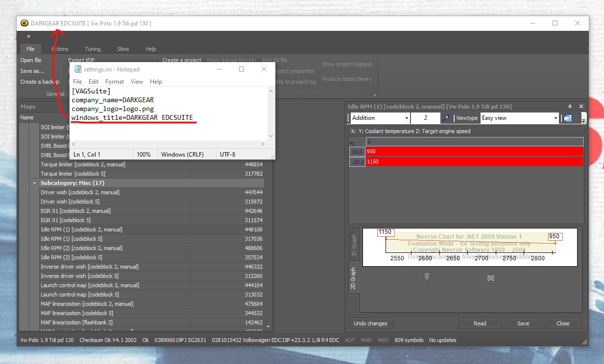
Task: Click the Close button in map viewer
Action: 563,323
